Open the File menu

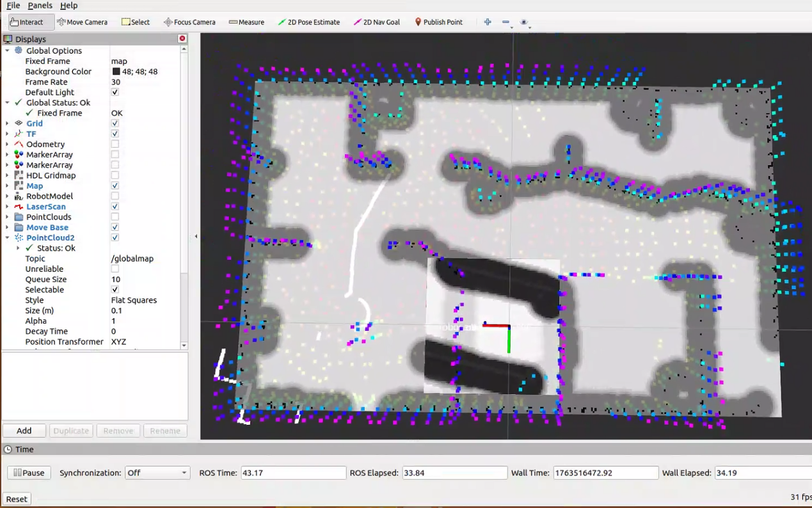(13, 5)
